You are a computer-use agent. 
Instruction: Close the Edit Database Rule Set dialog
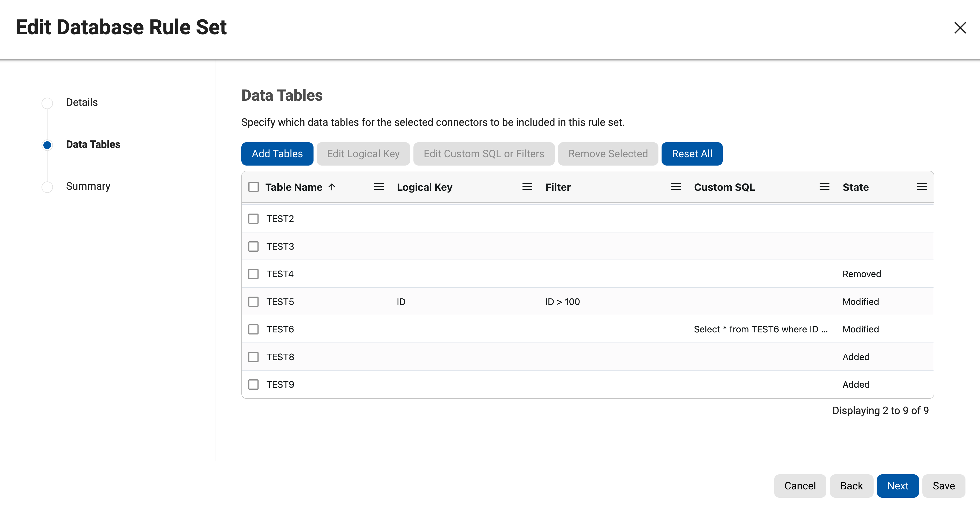(960, 28)
